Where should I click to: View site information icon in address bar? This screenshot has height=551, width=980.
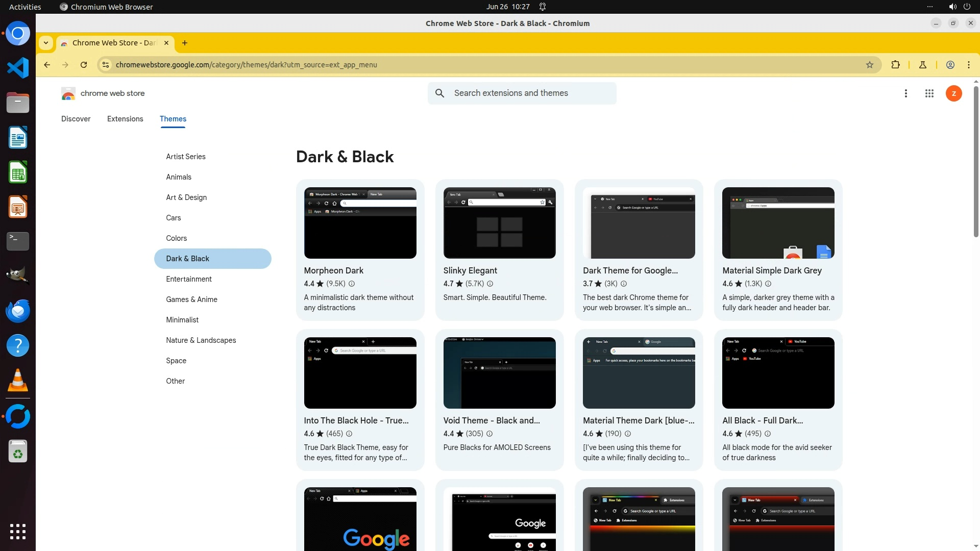[x=105, y=65]
